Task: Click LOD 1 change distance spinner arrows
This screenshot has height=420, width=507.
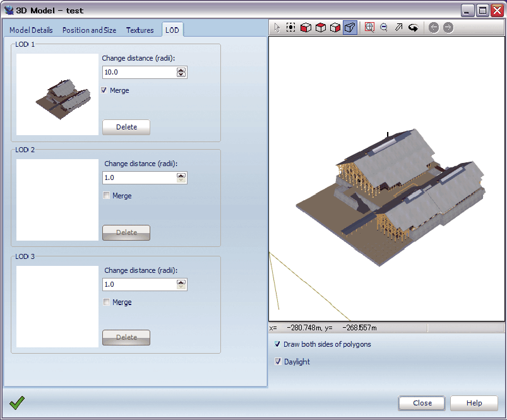Action: (181, 72)
